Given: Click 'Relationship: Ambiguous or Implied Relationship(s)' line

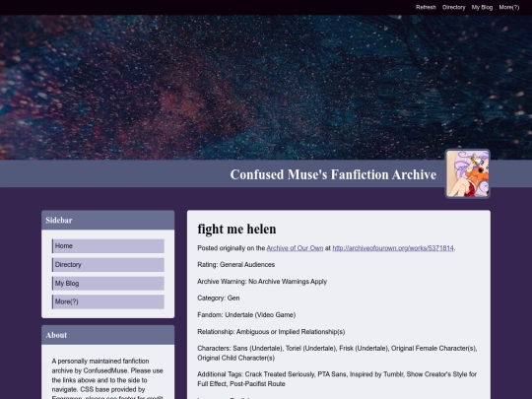Looking at the screenshot, I should coord(271,332).
